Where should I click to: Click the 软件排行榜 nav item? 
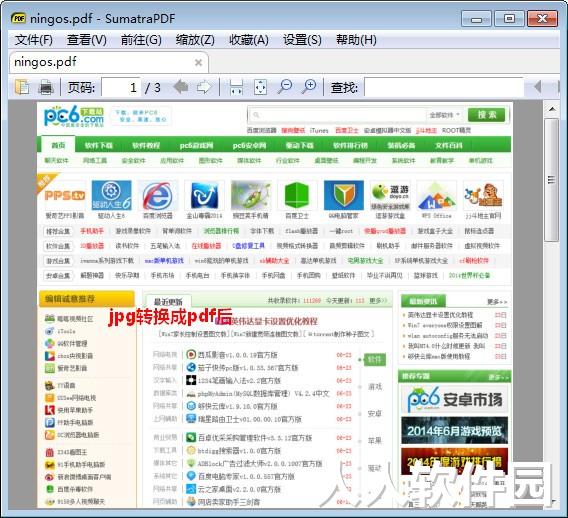[x=350, y=146]
